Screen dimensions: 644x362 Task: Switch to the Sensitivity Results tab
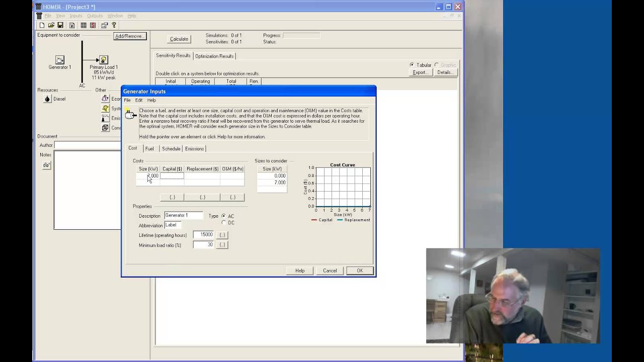173,55
